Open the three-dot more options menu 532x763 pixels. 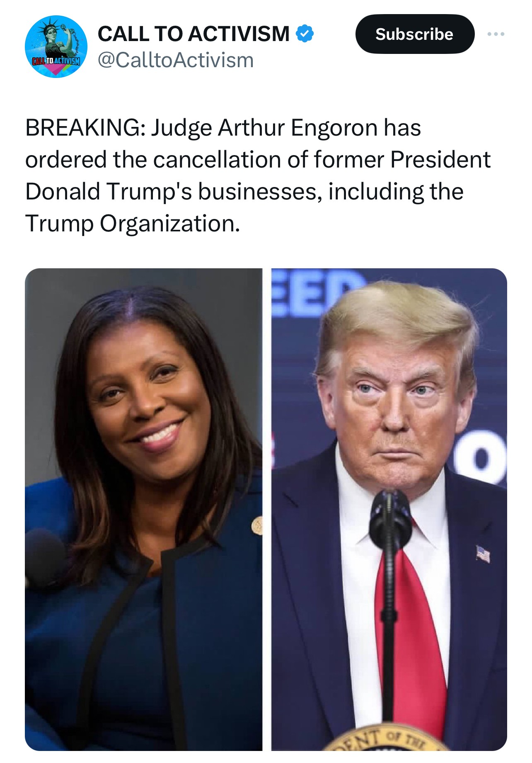point(496,34)
